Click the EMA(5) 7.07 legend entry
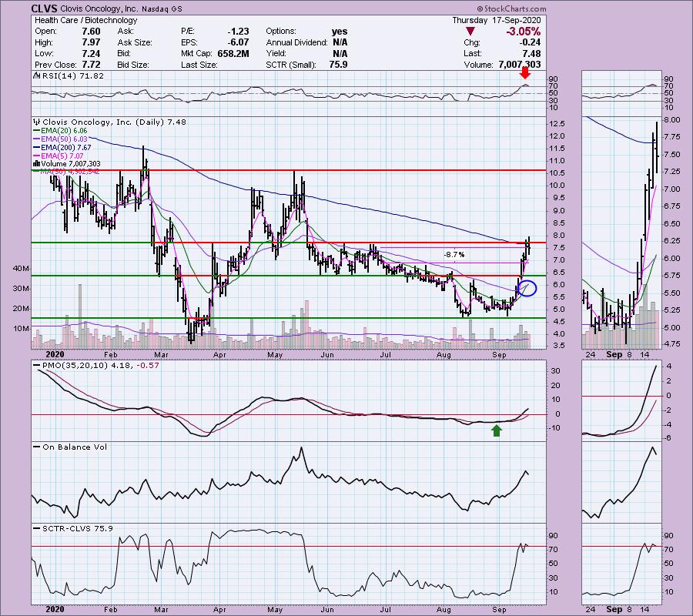The width and height of the screenshot is (693, 616). 62,156
